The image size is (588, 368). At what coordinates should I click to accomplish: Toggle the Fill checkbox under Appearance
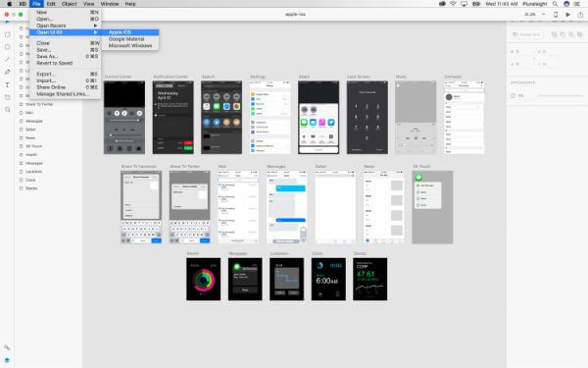click(514, 96)
